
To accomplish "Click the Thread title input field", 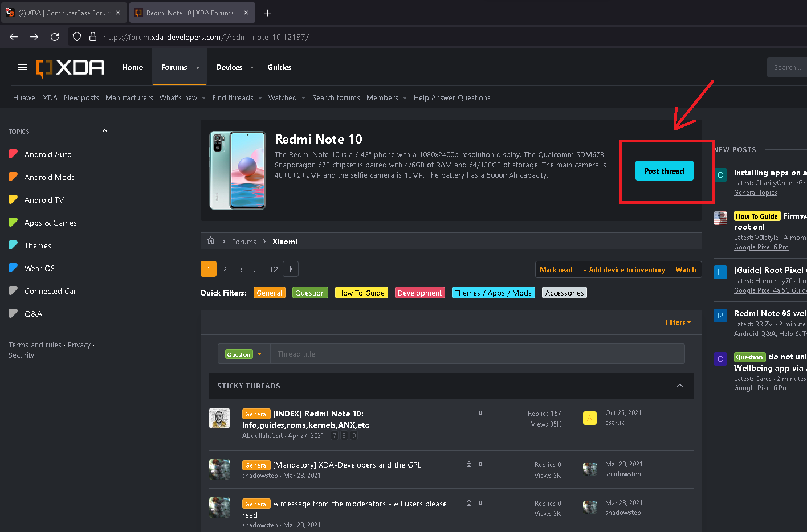I will coord(477,354).
